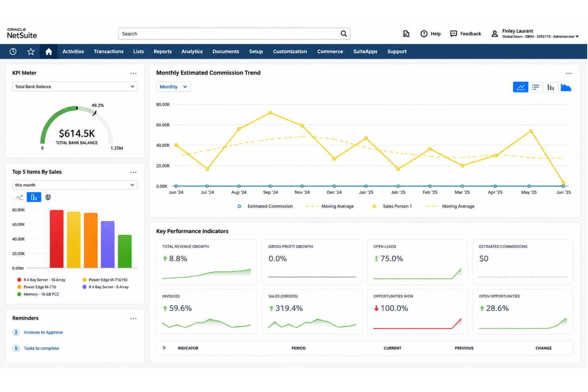Switch commission trend to line chart view
This screenshot has height=392, width=588.
coord(520,87)
